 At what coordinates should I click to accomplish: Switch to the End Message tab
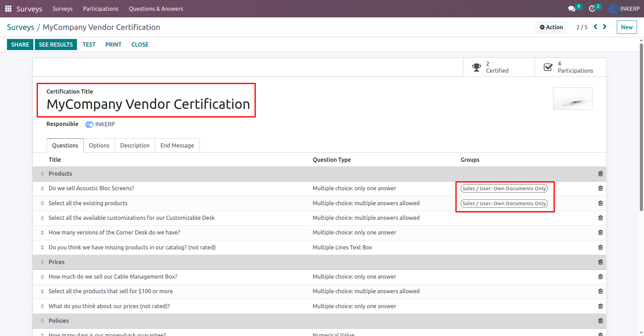[177, 145]
